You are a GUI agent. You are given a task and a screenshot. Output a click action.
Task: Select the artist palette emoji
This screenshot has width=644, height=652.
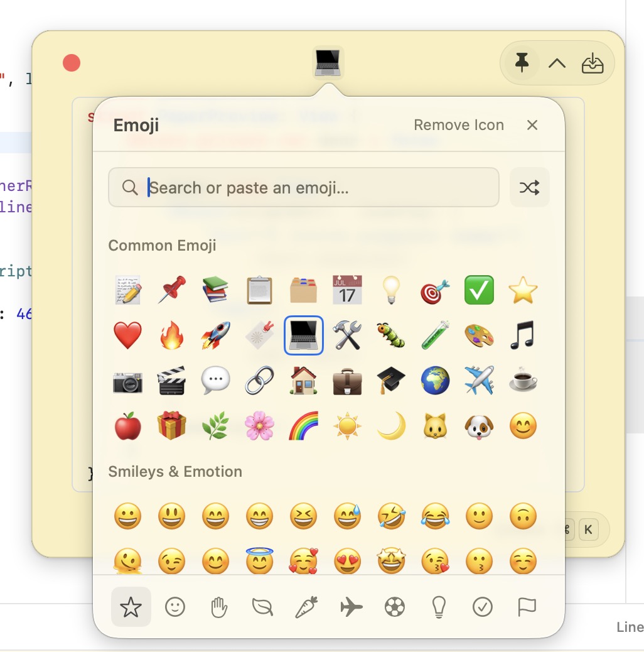coord(479,335)
